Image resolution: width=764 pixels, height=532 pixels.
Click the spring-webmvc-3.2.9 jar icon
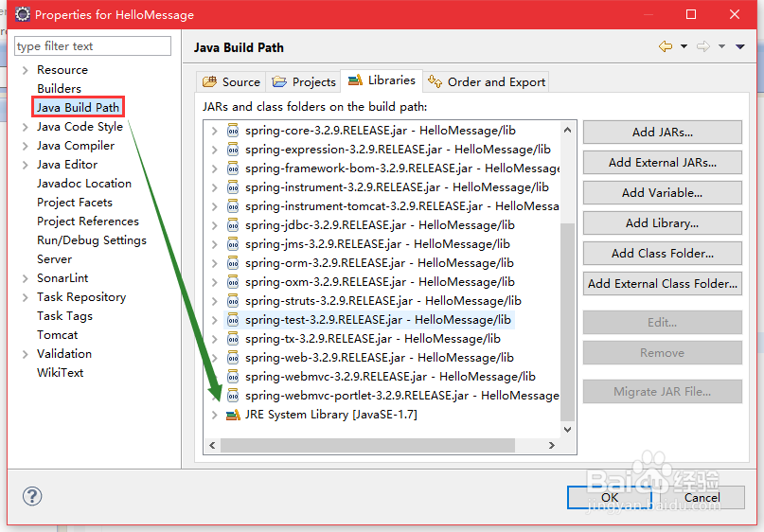(x=233, y=377)
